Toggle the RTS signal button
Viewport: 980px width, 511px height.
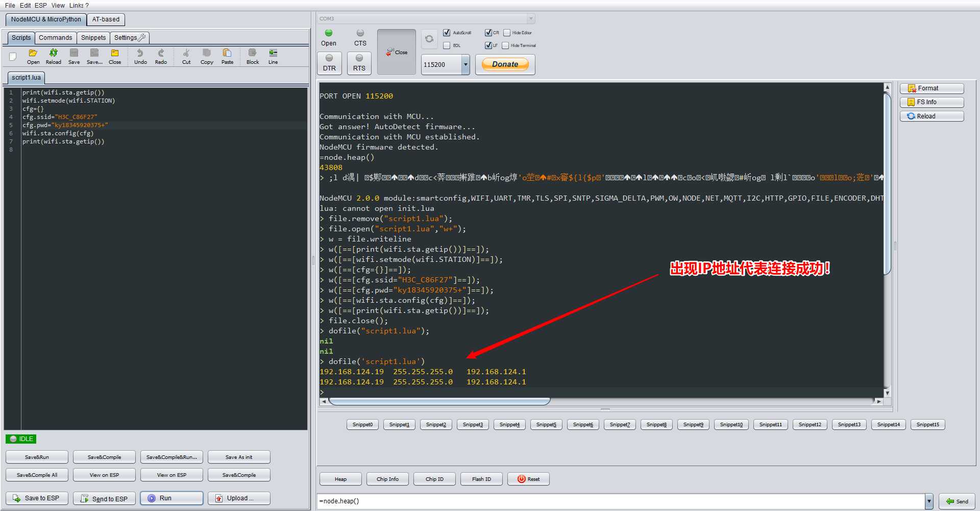point(359,63)
